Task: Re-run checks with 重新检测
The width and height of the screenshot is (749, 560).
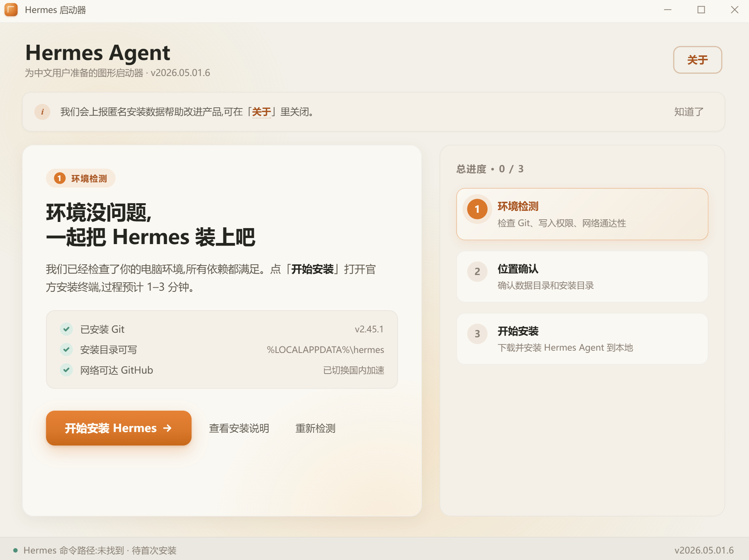Action: pos(316,428)
